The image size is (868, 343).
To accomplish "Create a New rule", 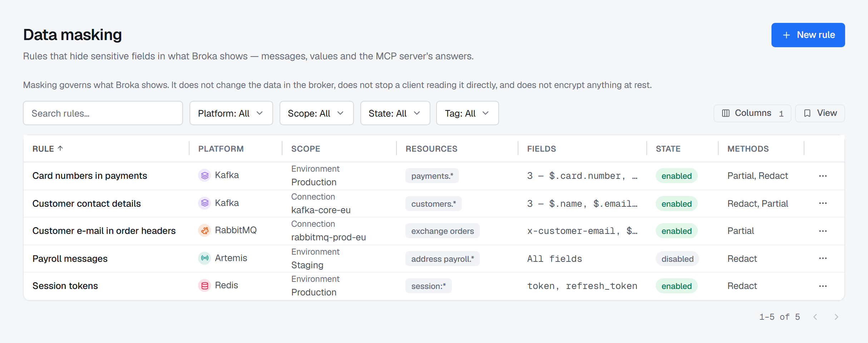I will [x=808, y=35].
